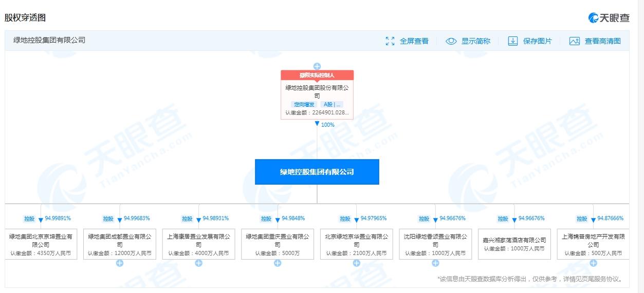Click 控股 tag beside 94.99683%
Image resolution: width=644 pixels, height=293 pixels.
(108, 219)
